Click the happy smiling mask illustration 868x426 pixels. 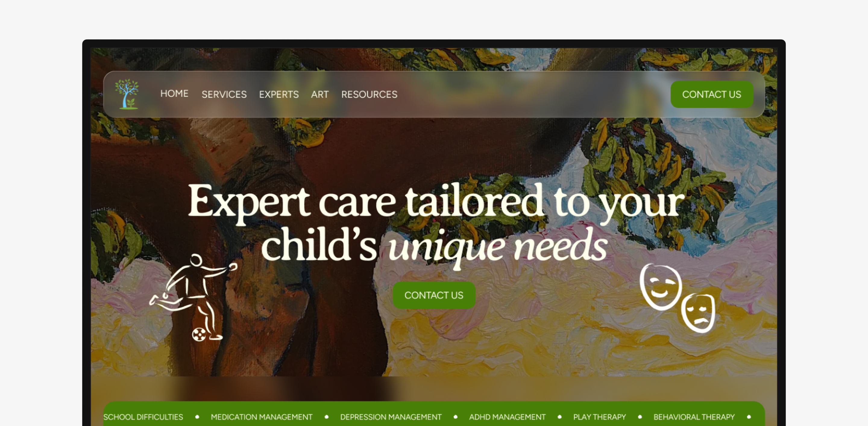pyautogui.click(x=660, y=287)
